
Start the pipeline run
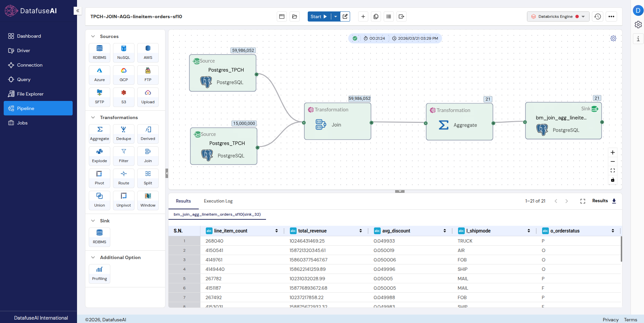[319, 16]
